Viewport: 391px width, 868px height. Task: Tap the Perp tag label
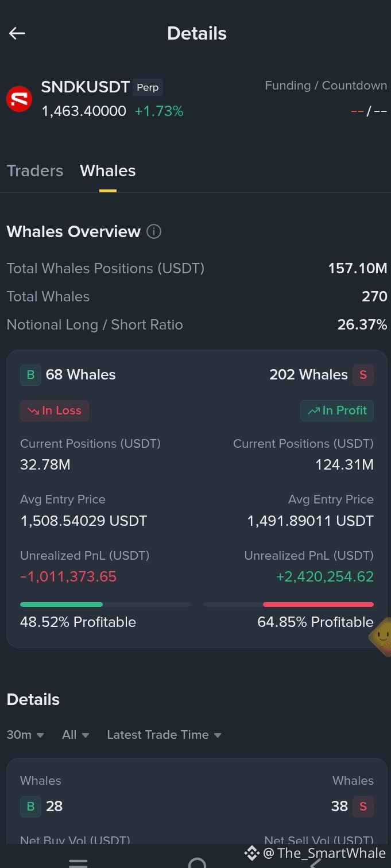pos(148,88)
